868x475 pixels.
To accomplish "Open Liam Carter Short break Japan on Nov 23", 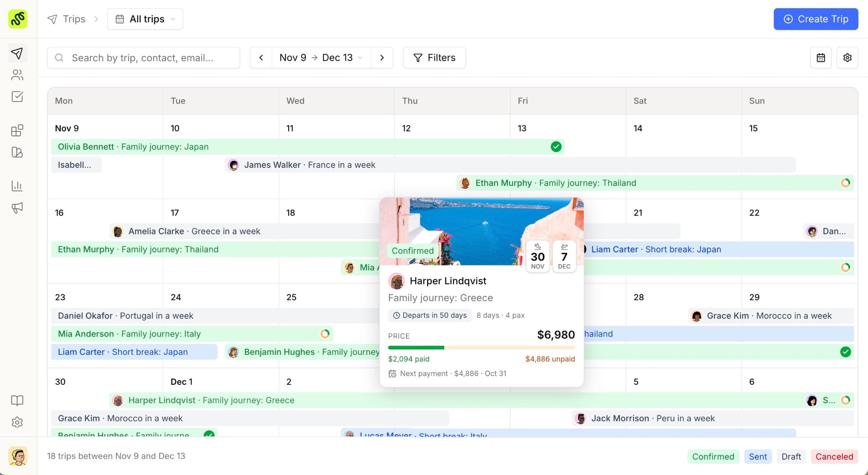I will coord(134,352).
